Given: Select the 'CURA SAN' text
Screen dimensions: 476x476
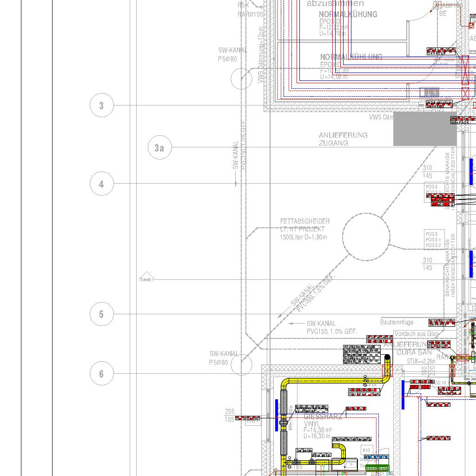Looking at the screenshot, I should (414, 352).
